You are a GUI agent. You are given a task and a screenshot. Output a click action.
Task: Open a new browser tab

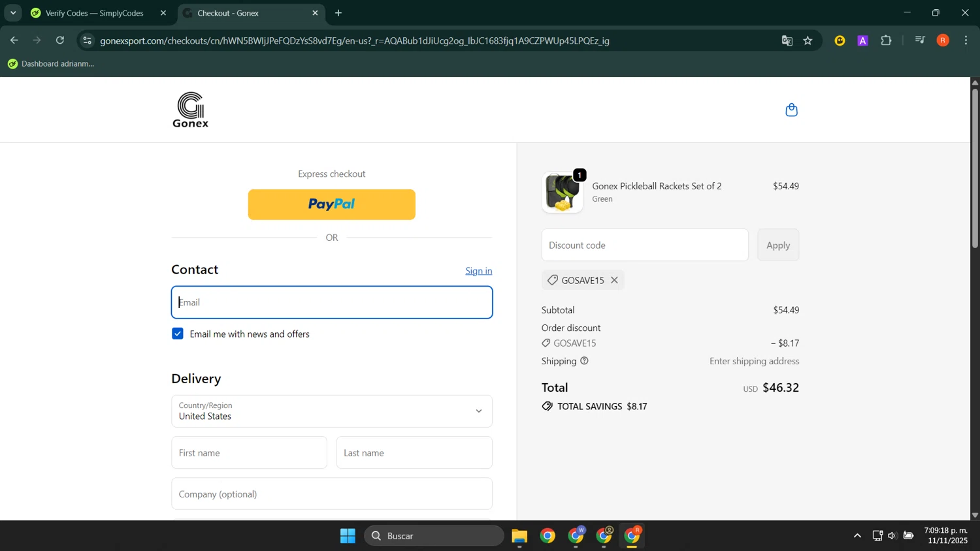click(338, 13)
